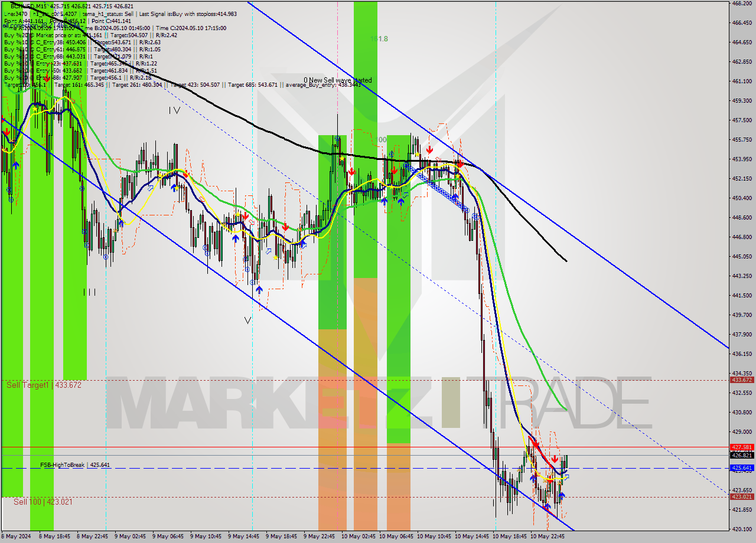Click the '0 New Sell wave started' annotation

pyautogui.click(x=338, y=80)
